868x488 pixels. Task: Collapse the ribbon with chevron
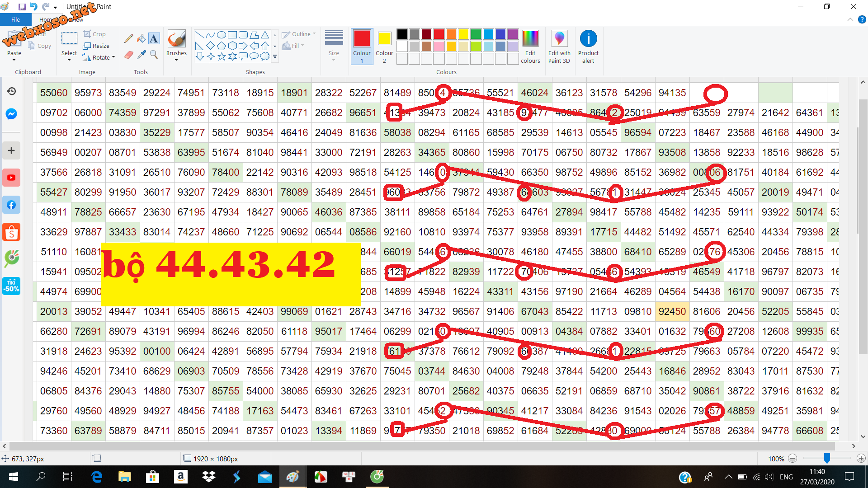[x=850, y=20]
